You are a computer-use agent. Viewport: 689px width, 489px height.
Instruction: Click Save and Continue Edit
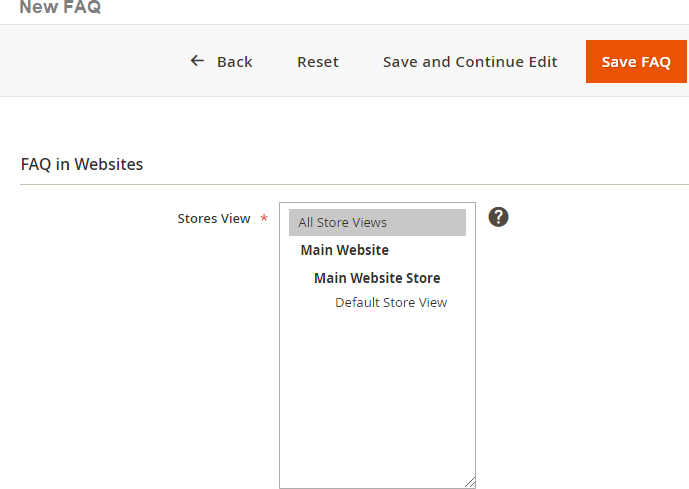coord(470,62)
